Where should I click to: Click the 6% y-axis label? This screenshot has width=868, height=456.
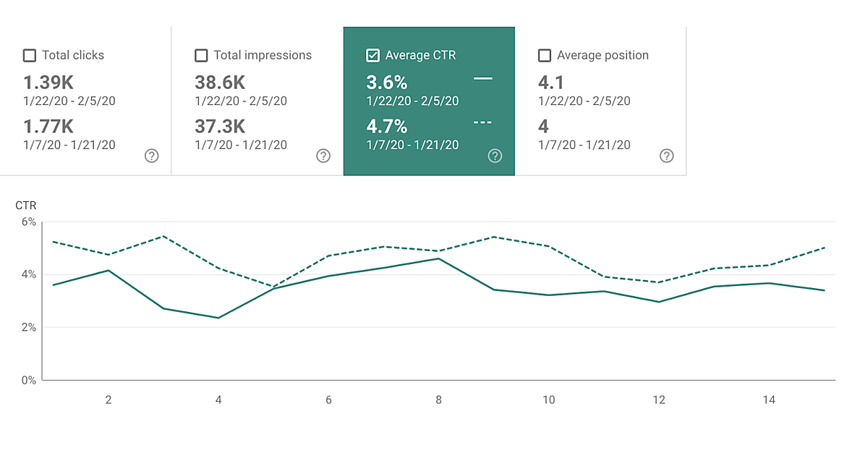click(28, 222)
